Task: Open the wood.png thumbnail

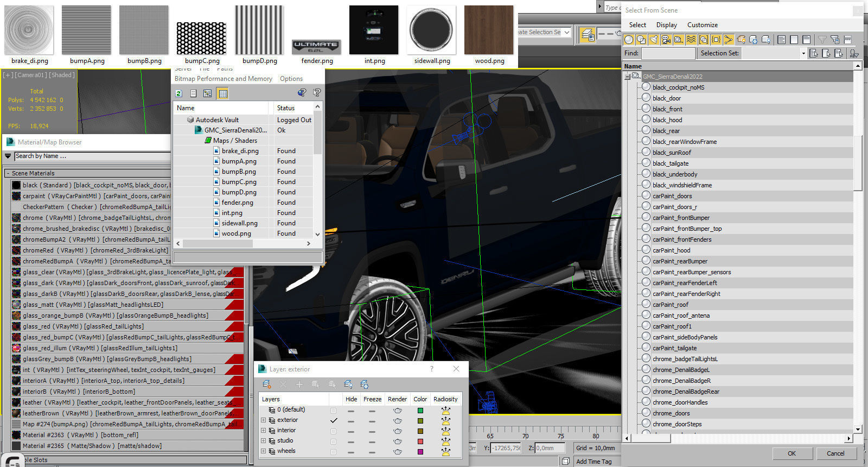Action: (489, 30)
